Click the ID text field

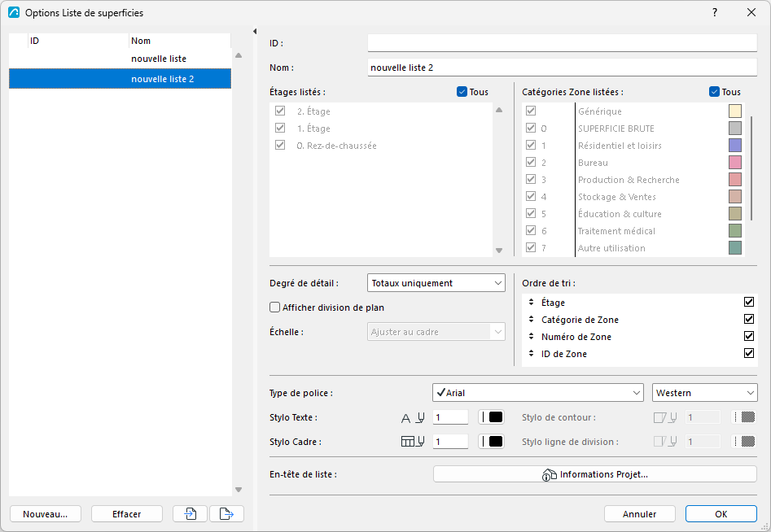(x=563, y=43)
